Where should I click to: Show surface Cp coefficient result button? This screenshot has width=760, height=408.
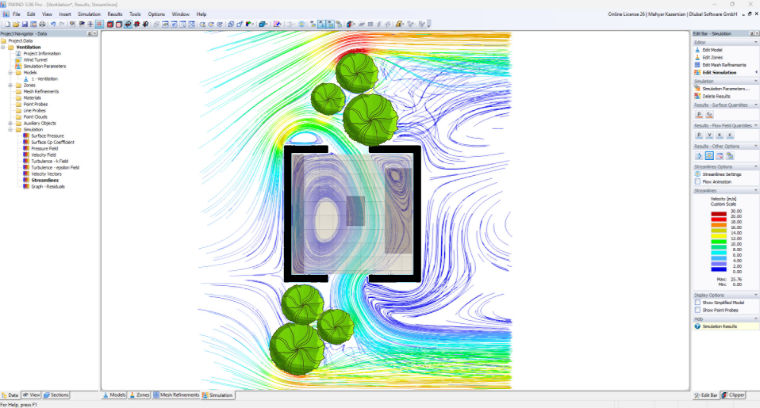click(x=709, y=115)
